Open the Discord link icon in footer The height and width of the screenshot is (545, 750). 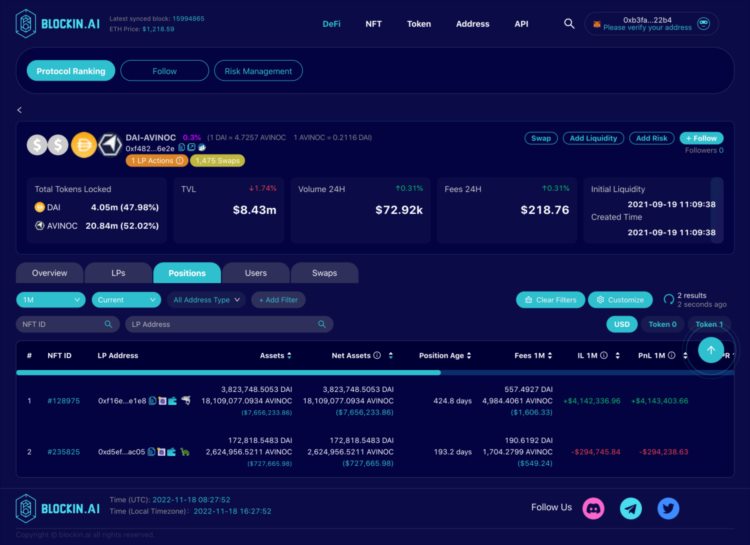point(594,508)
